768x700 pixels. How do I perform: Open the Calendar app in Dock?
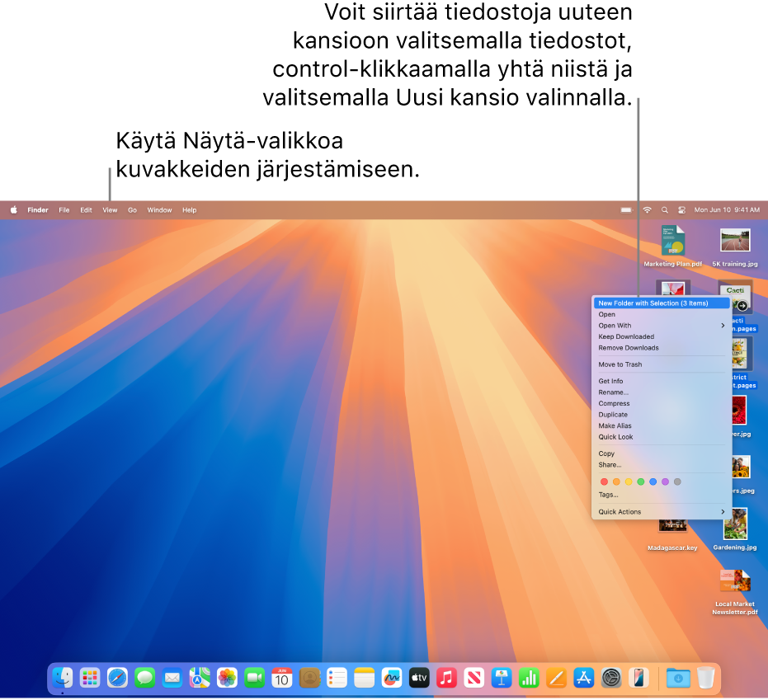[282, 678]
